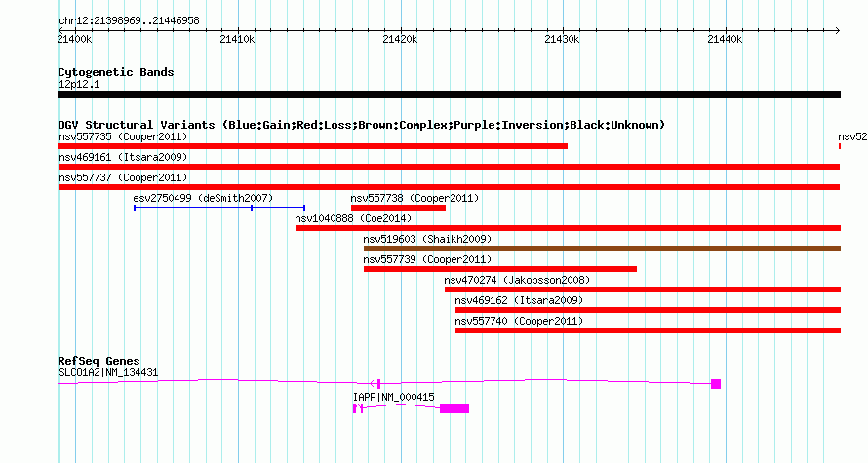The image size is (868, 463).
Task: Select the nsv469162 red loss bar
Action: (x=649, y=310)
